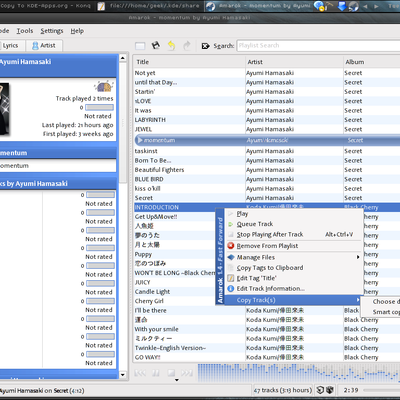Select the 'With your smile' track
Viewport: 400px width, 400px height.
pyautogui.click(x=267, y=329)
